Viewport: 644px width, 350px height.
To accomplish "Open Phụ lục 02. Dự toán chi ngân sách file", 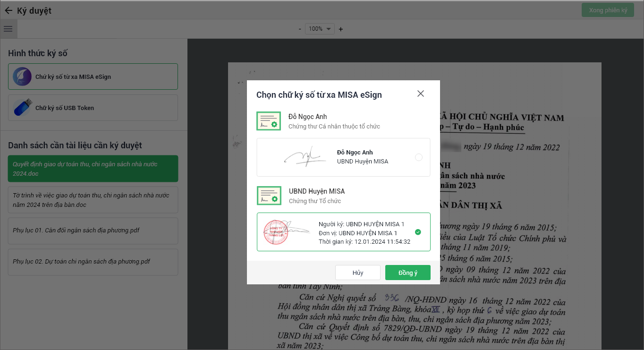I will point(93,262).
